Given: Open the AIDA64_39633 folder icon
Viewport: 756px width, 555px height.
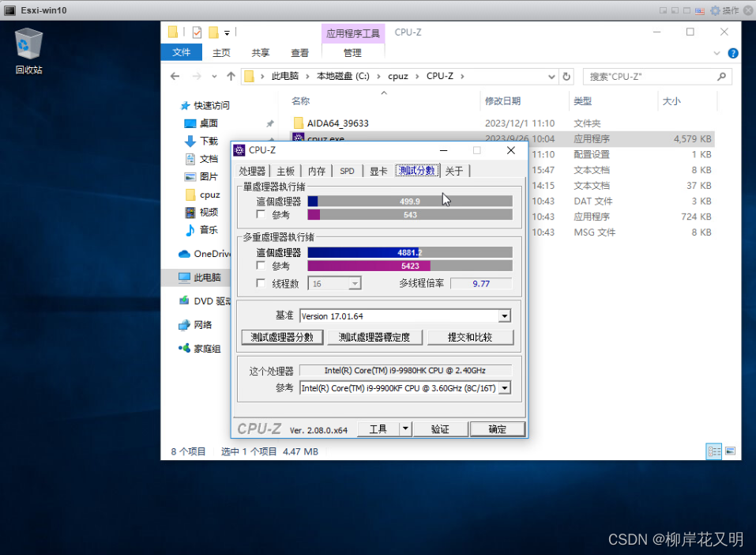Looking at the screenshot, I should [x=299, y=123].
